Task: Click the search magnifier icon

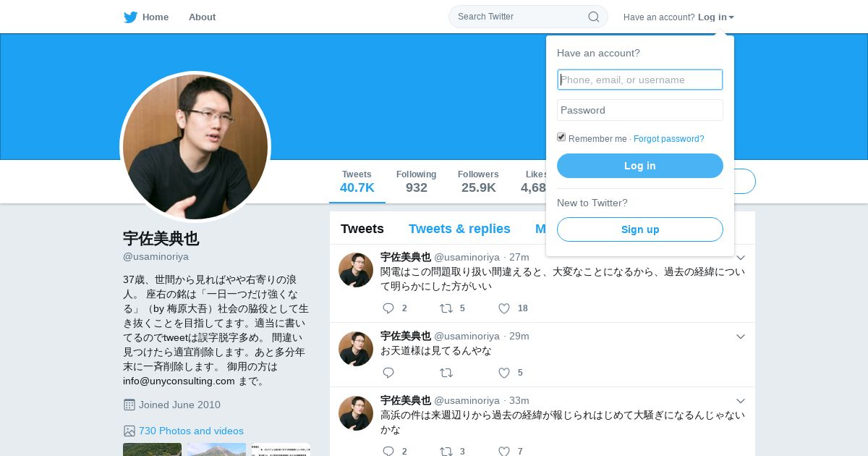Action: pyautogui.click(x=593, y=17)
